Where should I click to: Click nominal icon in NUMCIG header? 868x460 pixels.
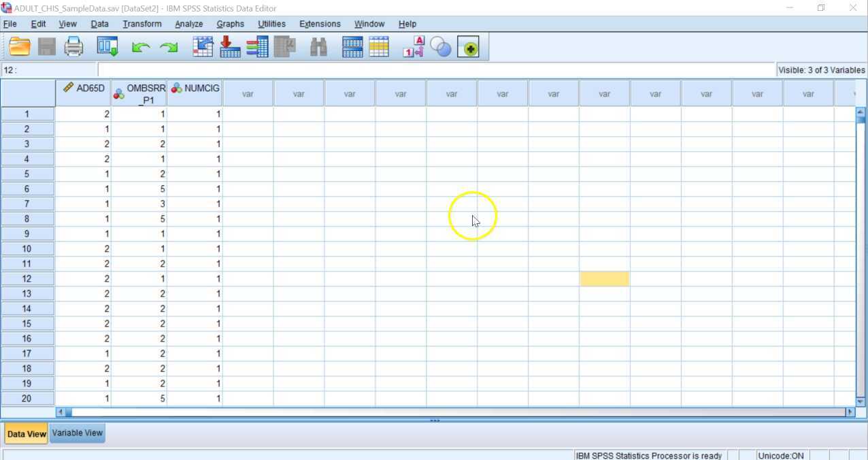[176, 88]
